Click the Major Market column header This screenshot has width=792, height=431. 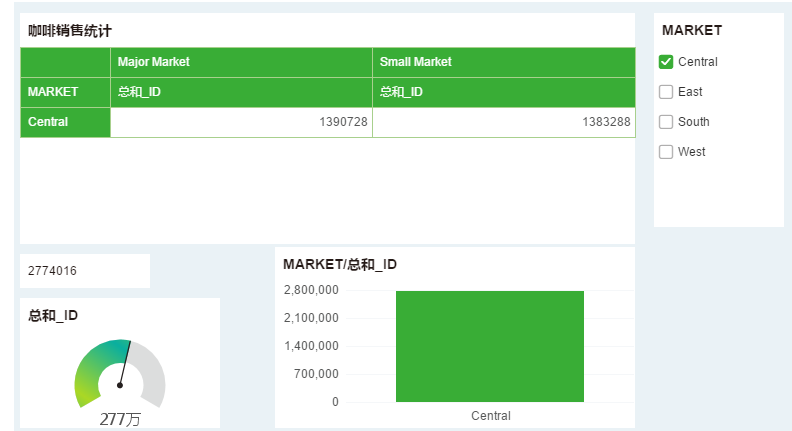(241, 62)
